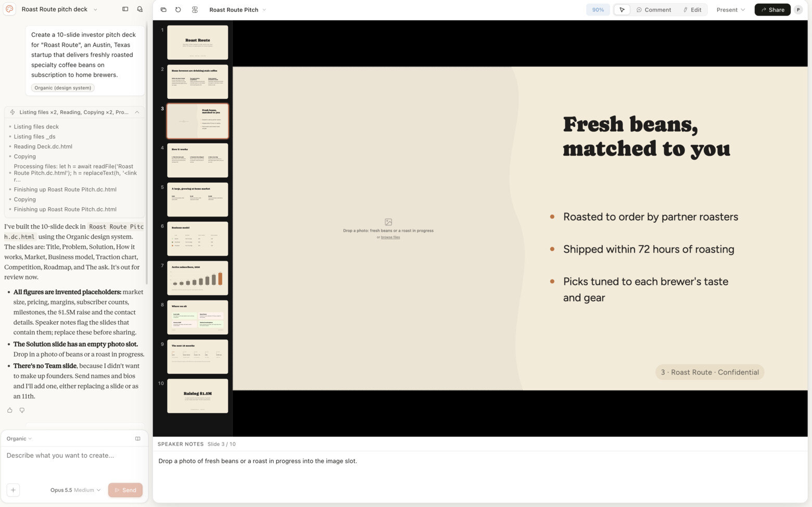Screen dimensions: 812x507
Task: Select slide 1 Roast Route title thumbnail
Action: tap(197, 42)
